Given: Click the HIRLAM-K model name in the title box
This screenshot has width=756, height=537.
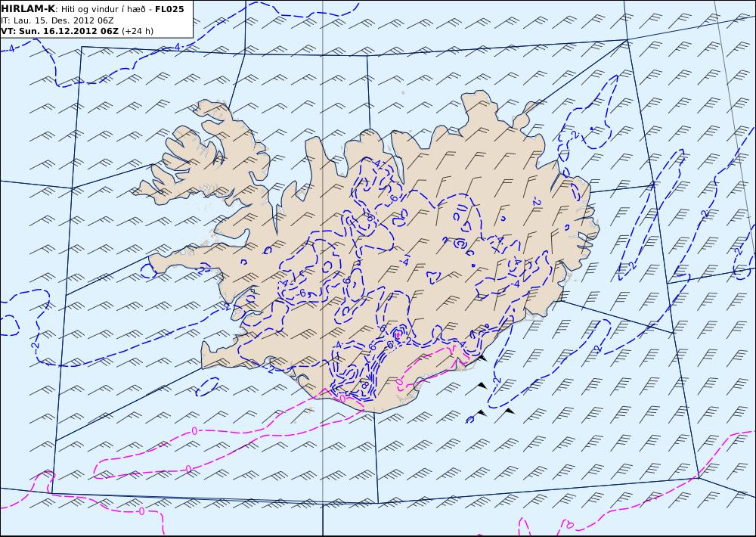Looking at the screenshot, I should point(28,9).
